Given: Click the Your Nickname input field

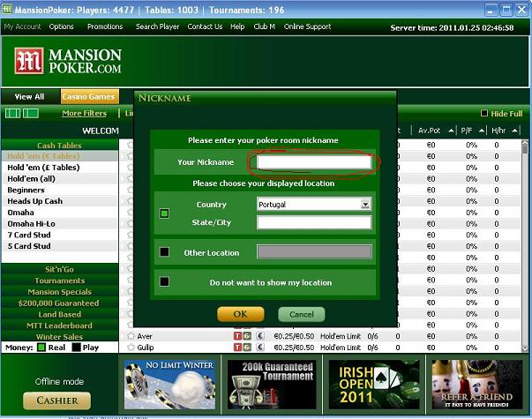Looking at the screenshot, I should tap(314, 162).
